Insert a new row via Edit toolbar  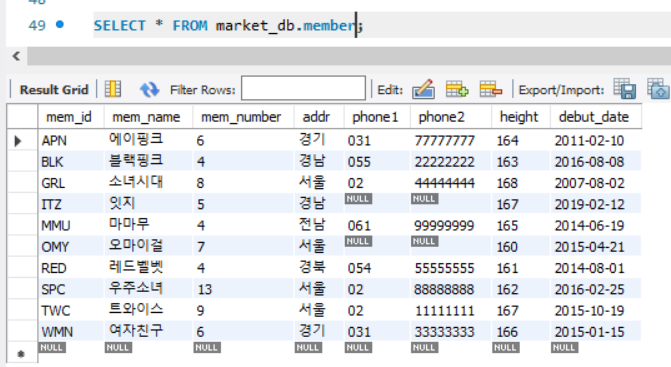pos(457,89)
